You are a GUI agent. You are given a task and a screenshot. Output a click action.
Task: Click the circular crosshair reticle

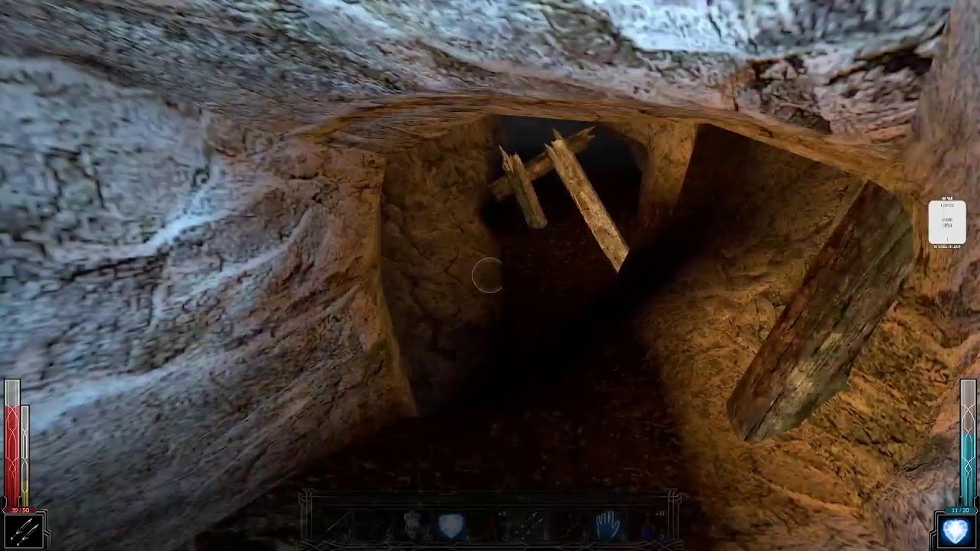[487, 275]
